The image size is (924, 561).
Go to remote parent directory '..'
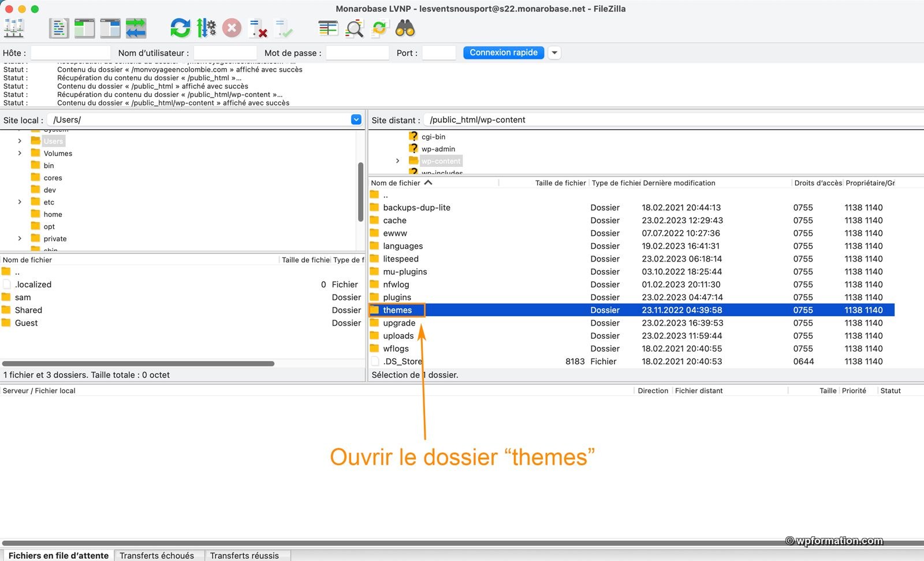pyautogui.click(x=632, y=195)
